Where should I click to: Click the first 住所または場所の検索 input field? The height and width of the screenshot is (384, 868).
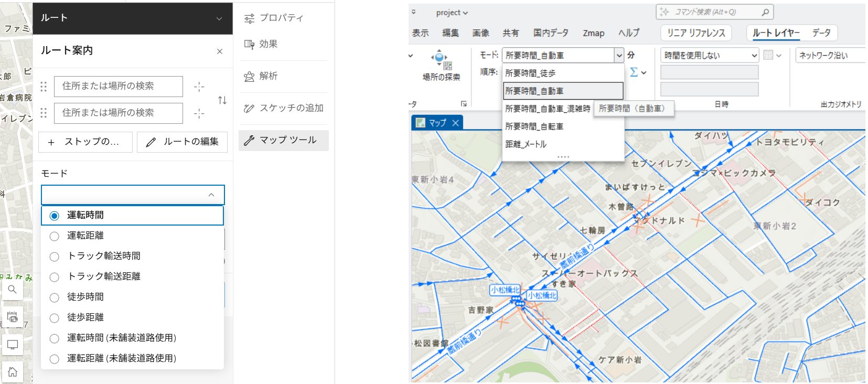(x=118, y=86)
